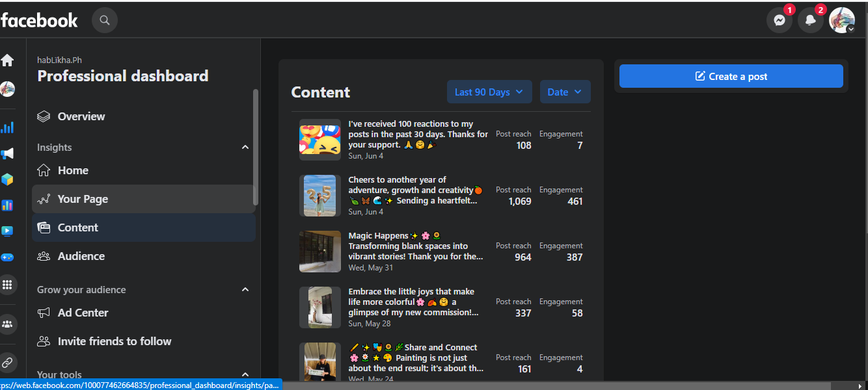Open the Last 90 Days dropdown
Image resolution: width=868 pixels, height=390 pixels.
point(489,92)
